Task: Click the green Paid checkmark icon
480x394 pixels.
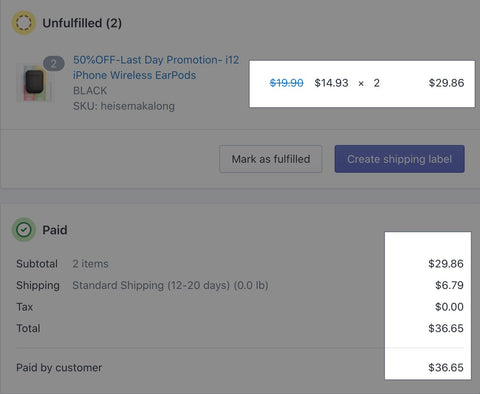Action: pyautogui.click(x=24, y=230)
